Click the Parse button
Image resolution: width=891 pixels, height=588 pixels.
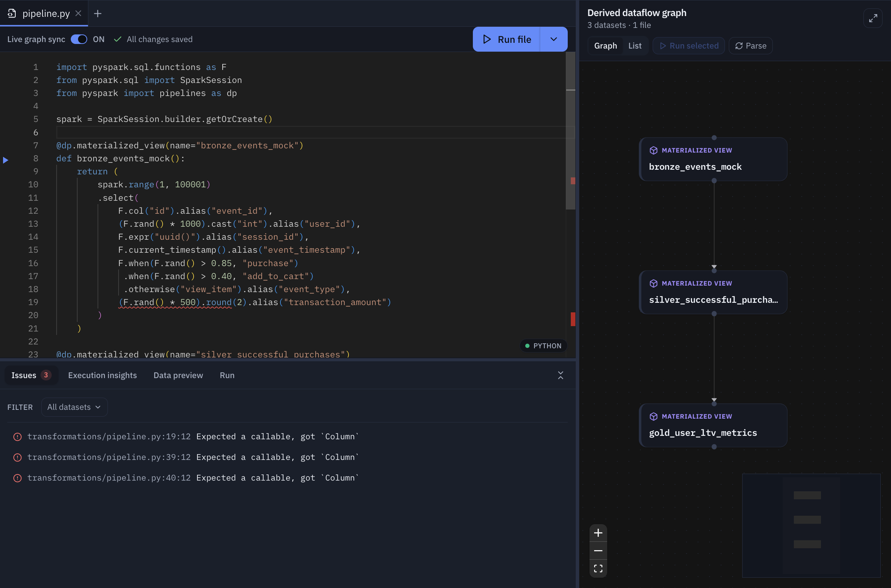751,46
